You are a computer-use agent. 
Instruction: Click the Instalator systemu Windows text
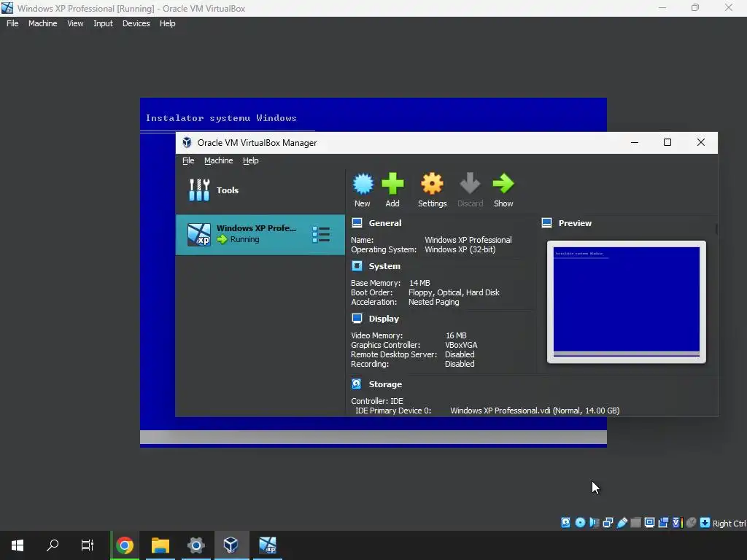(x=221, y=118)
